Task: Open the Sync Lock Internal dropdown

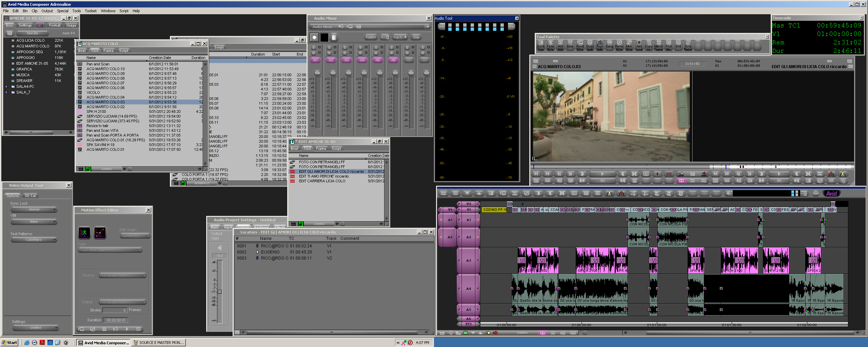Action: [x=34, y=210]
